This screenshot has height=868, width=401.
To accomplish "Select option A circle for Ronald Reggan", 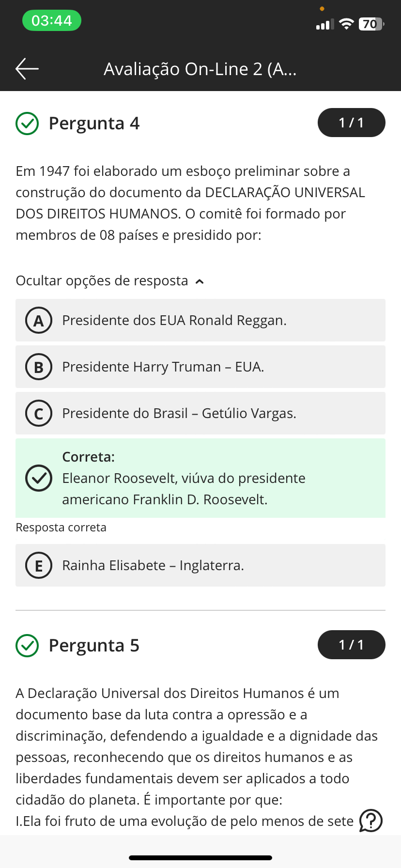I will click(x=39, y=321).
